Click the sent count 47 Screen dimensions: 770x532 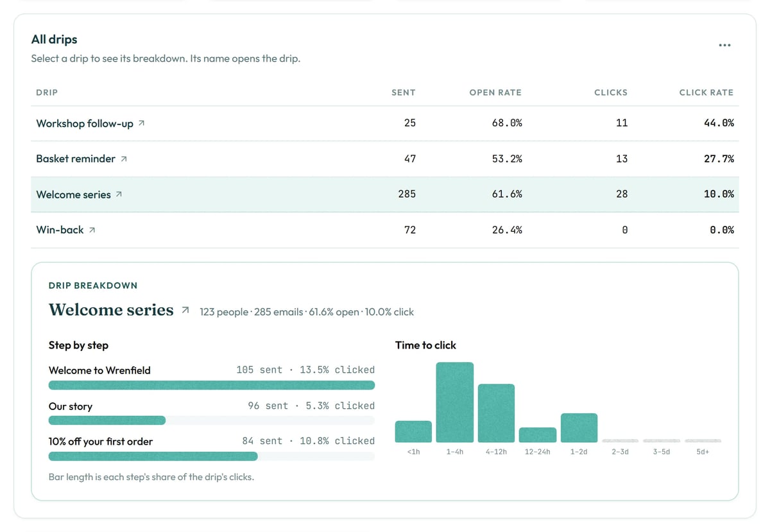(x=410, y=159)
